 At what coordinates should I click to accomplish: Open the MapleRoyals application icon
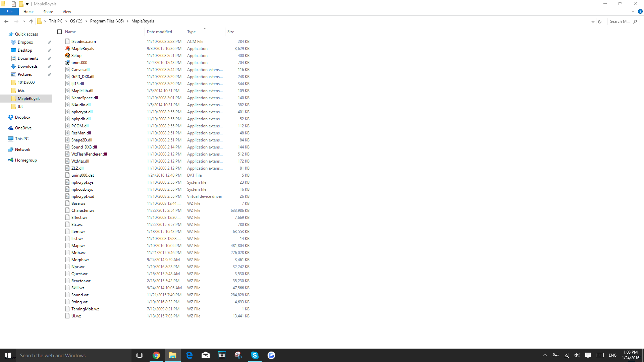(x=67, y=49)
